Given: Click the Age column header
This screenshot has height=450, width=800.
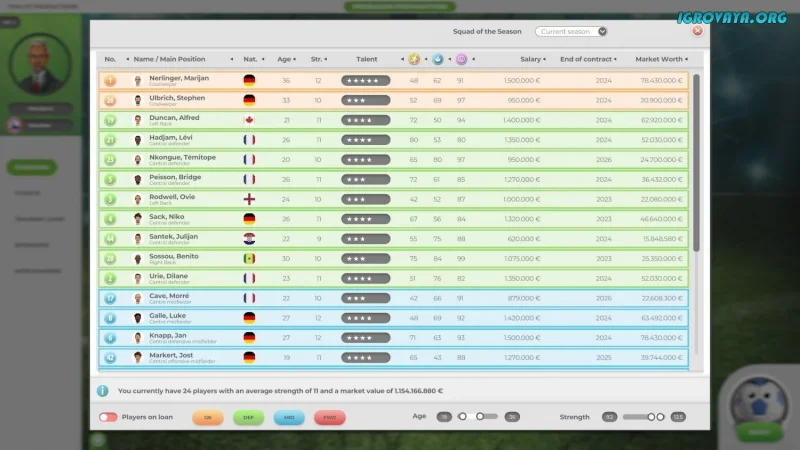Looking at the screenshot, I should coord(285,59).
